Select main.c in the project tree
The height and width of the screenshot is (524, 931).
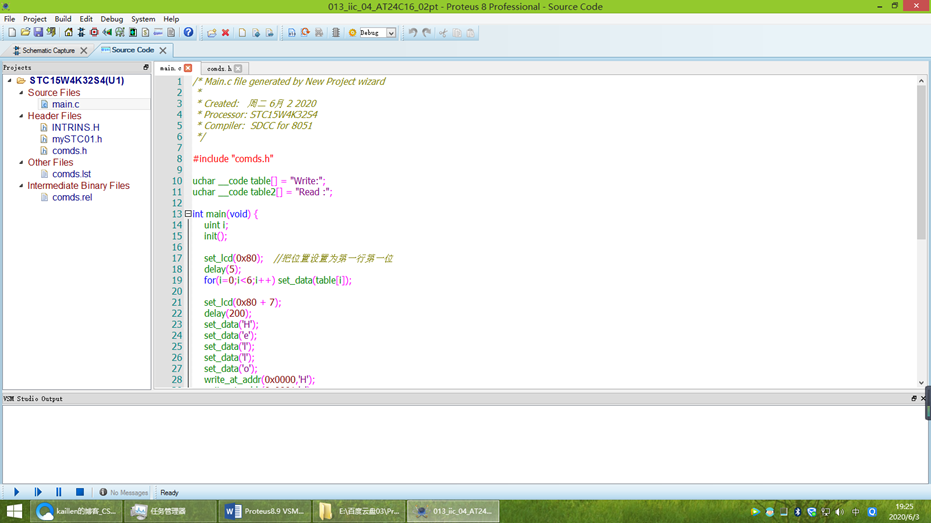pos(65,104)
